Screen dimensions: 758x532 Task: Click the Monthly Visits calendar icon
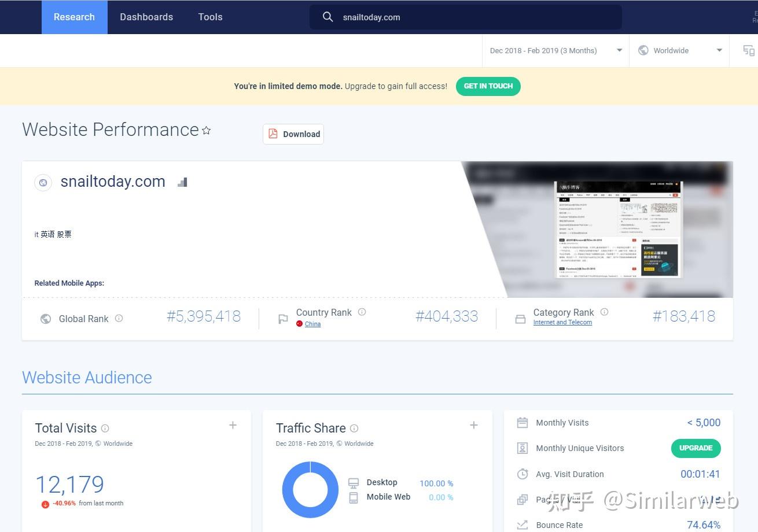pyautogui.click(x=522, y=423)
